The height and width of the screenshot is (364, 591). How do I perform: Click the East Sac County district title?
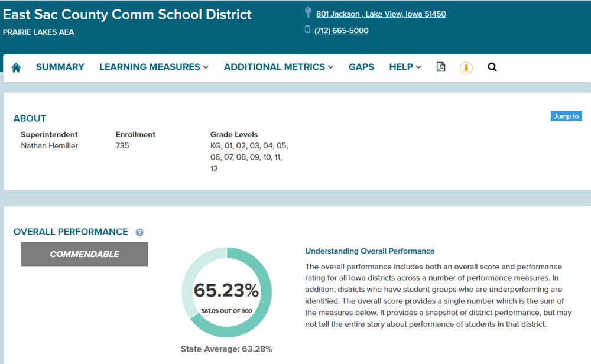(x=128, y=14)
